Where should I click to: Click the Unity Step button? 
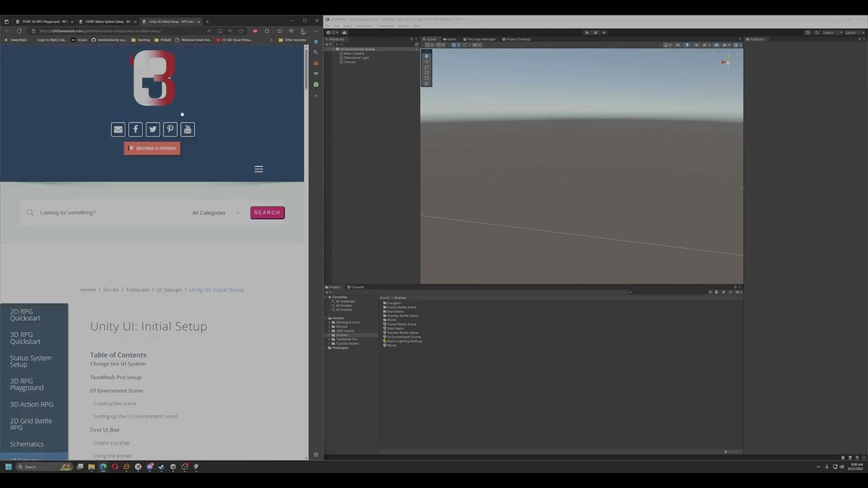(604, 33)
